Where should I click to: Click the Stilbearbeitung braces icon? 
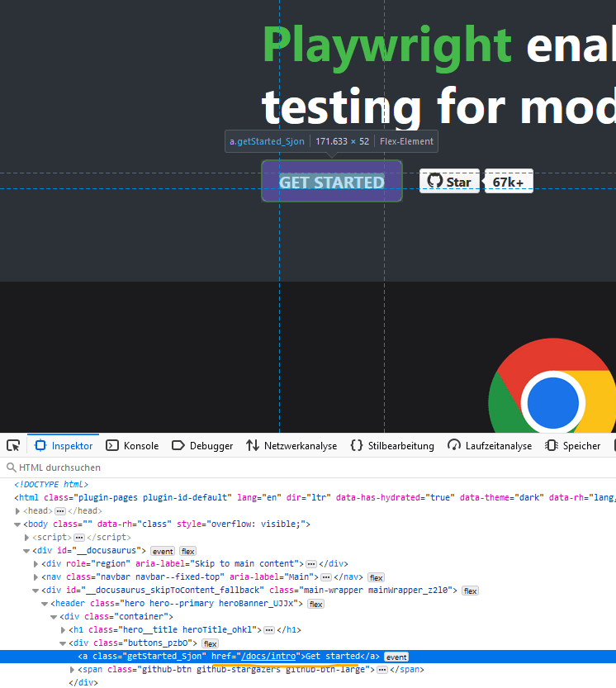coord(357,446)
